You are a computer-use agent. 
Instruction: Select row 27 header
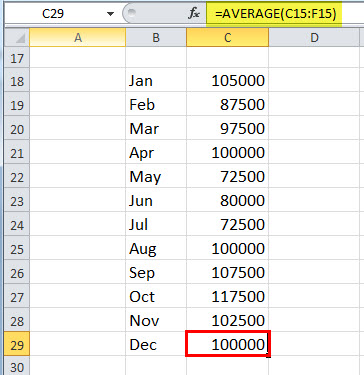[x=17, y=297]
